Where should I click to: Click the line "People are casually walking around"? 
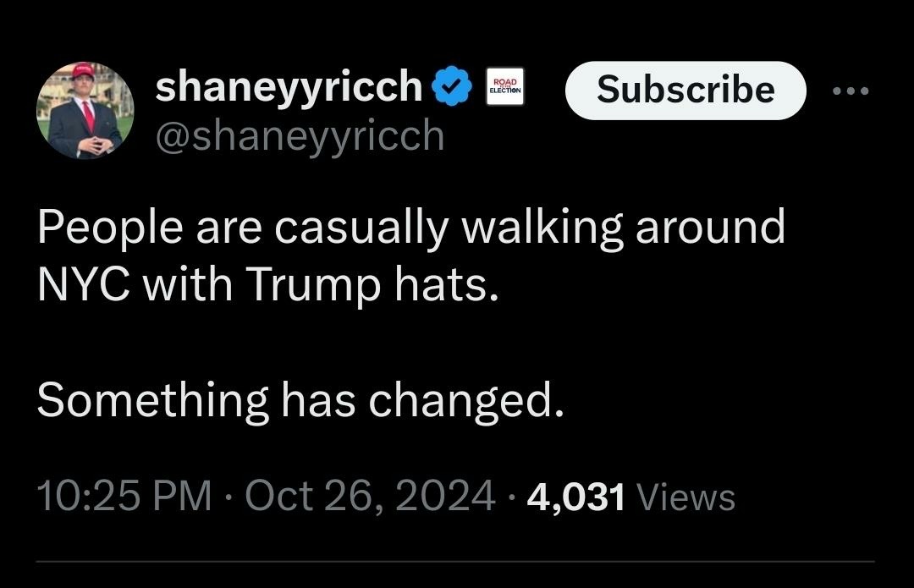click(x=411, y=228)
